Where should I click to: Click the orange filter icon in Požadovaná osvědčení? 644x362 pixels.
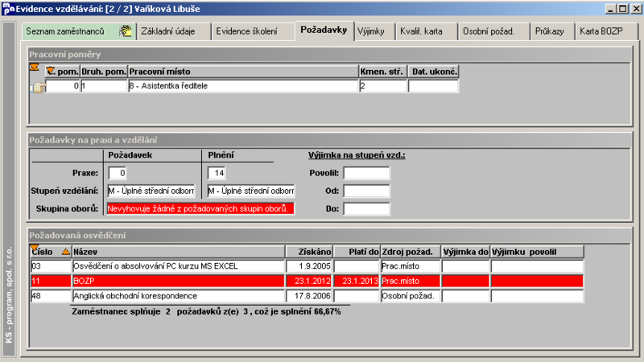pyautogui.click(x=34, y=248)
